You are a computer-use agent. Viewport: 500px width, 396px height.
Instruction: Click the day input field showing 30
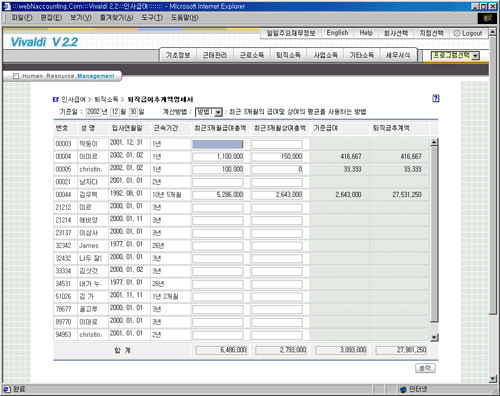point(133,112)
